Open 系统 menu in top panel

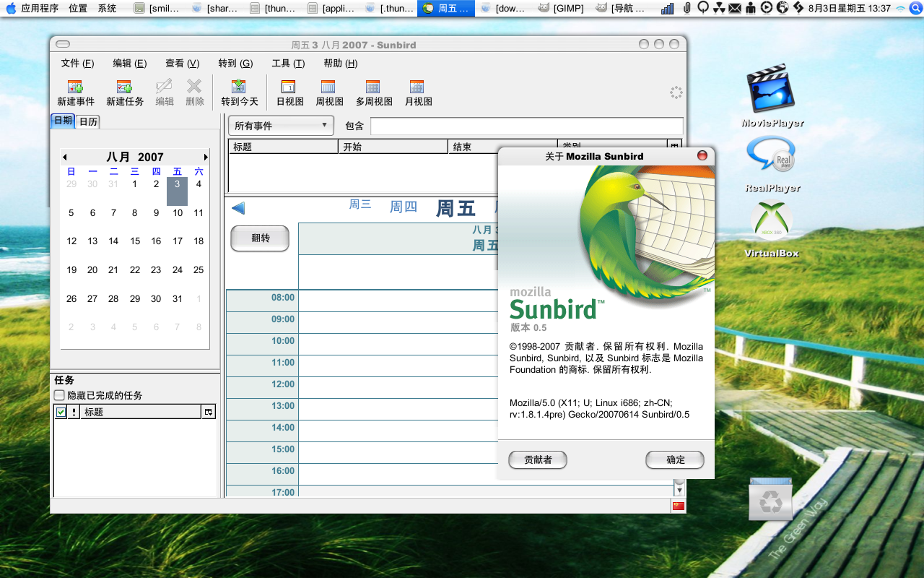point(107,9)
